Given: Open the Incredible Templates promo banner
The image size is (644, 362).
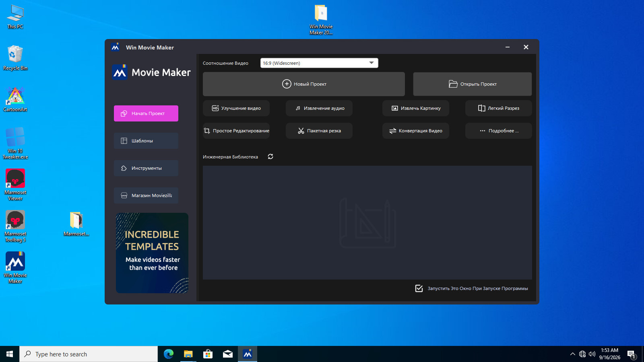Looking at the screenshot, I should [x=152, y=253].
